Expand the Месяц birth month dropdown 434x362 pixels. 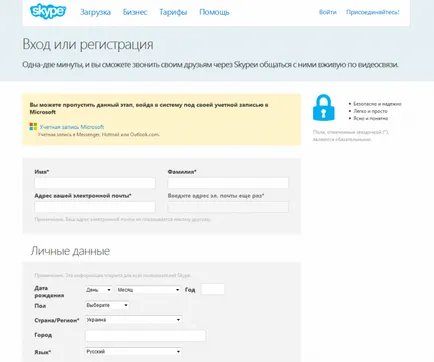coord(148,290)
